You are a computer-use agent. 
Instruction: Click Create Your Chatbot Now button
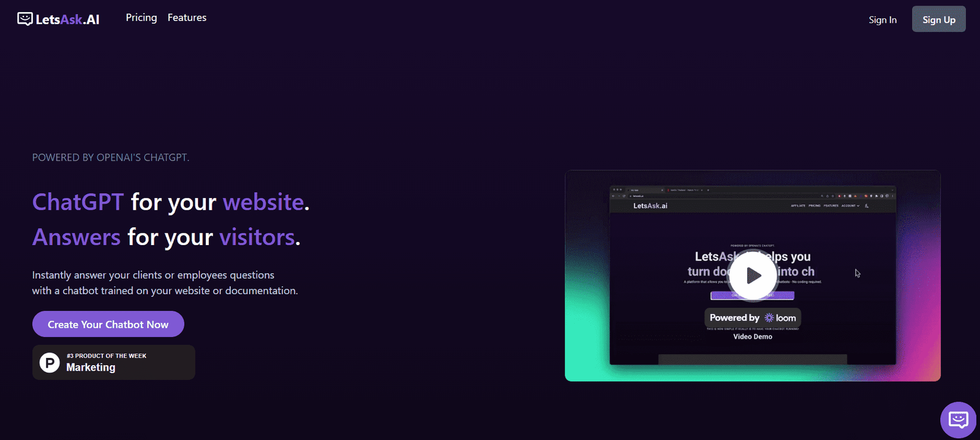coord(108,324)
